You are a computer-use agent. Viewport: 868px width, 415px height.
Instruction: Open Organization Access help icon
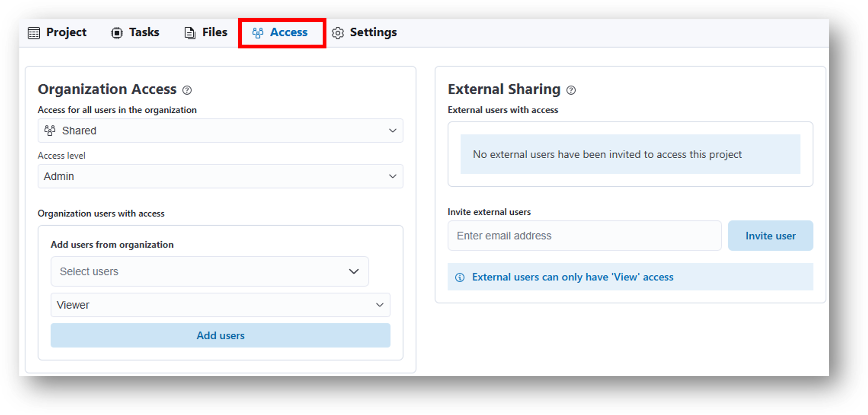(x=187, y=90)
